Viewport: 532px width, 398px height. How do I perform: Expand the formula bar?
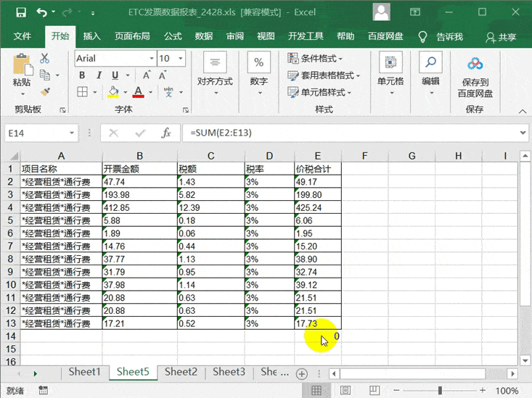click(523, 133)
